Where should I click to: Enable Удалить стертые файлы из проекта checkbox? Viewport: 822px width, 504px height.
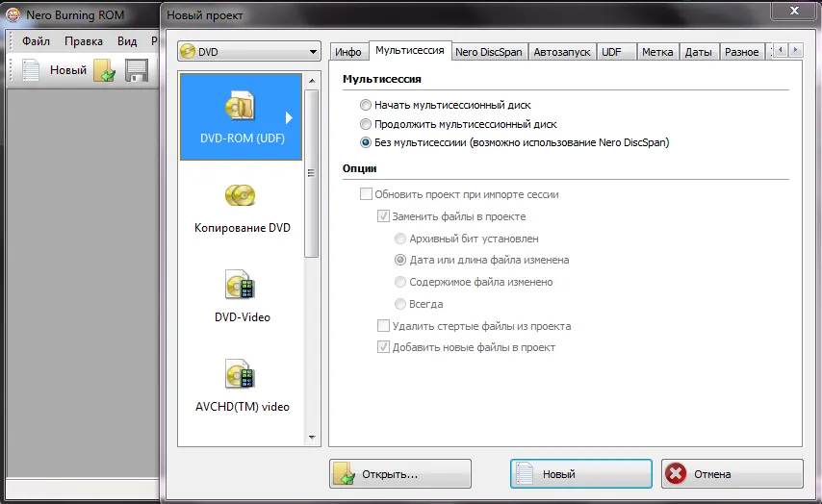point(383,326)
